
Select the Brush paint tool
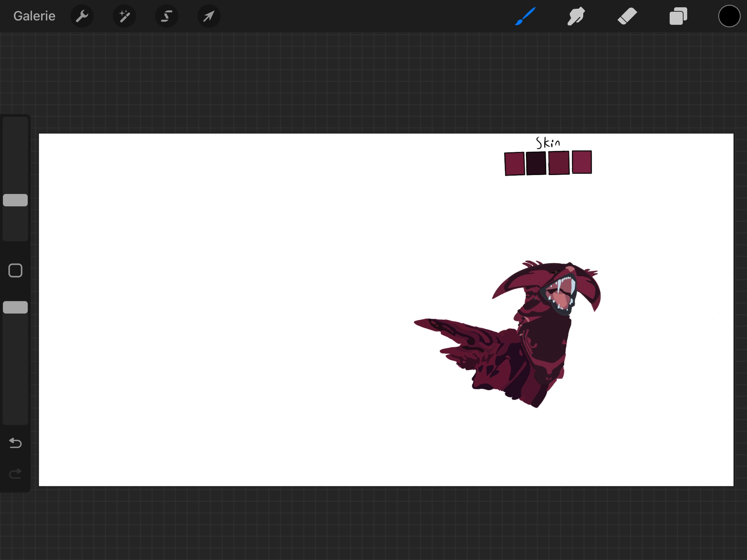pyautogui.click(x=525, y=16)
